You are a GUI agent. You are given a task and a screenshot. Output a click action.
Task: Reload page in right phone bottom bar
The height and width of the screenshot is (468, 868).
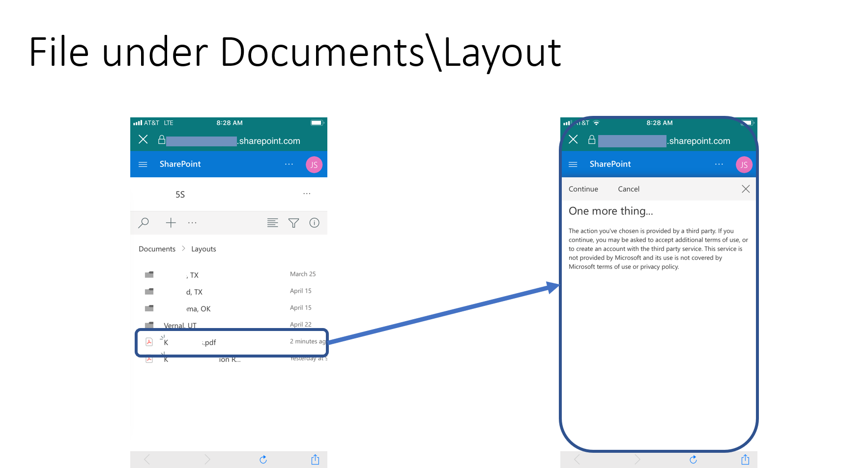point(693,460)
